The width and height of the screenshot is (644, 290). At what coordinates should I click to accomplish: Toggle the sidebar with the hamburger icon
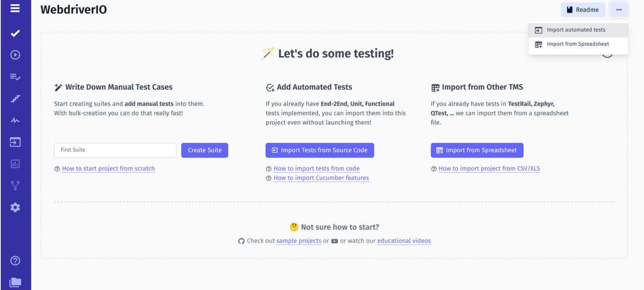(x=15, y=8)
